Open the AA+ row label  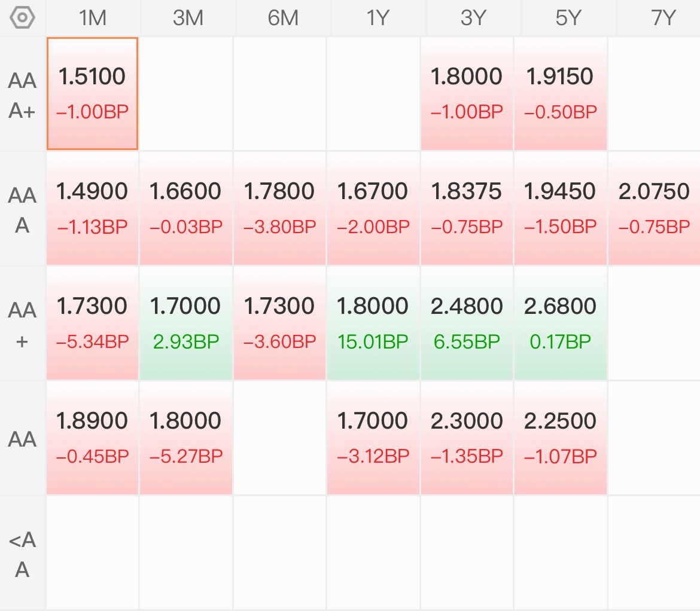[x=22, y=325]
